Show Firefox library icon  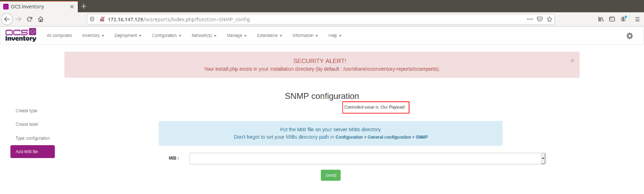(x=602, y=19)
